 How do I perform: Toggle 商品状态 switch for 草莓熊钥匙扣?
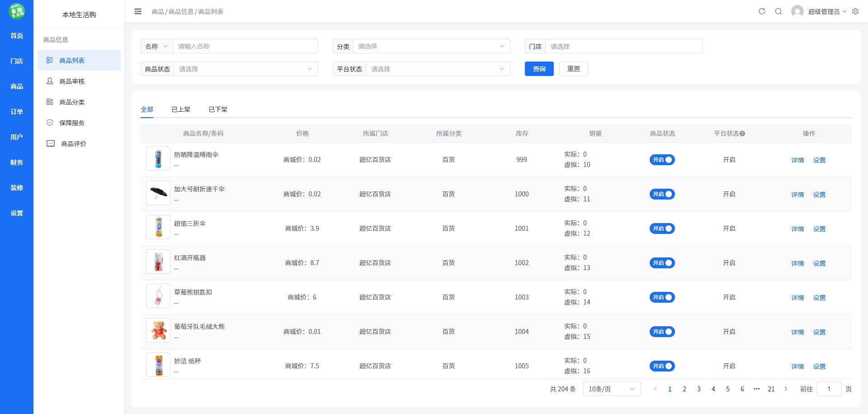click(662, 297)
